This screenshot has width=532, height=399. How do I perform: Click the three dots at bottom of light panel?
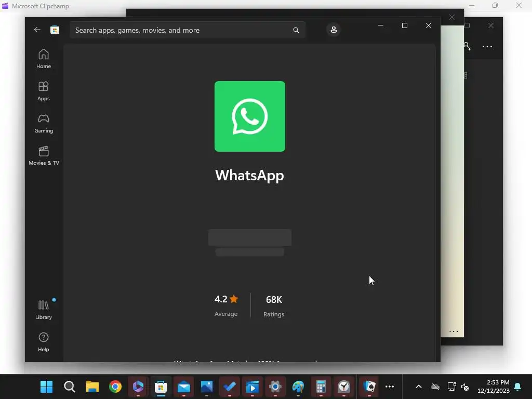pyautogui.click(x=454, y=331)
